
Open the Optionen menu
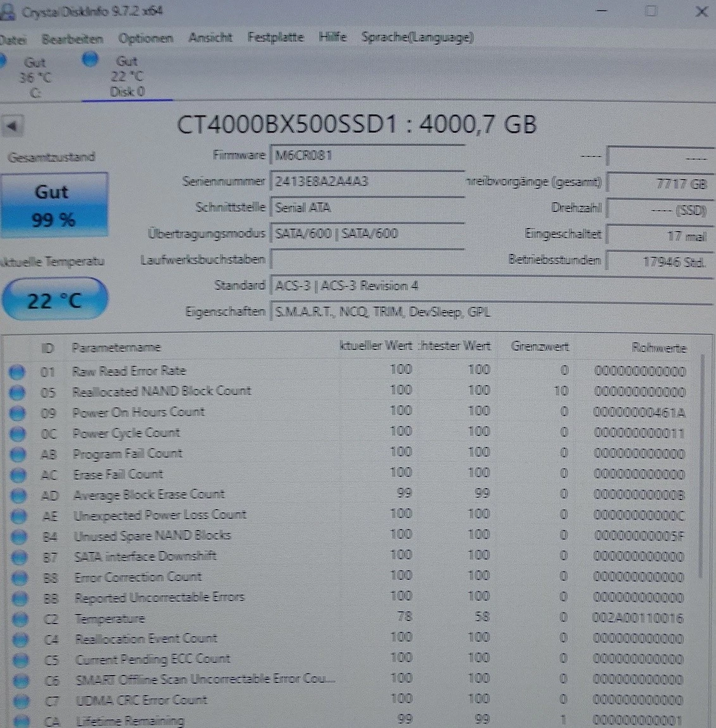[x=146, y=38]
